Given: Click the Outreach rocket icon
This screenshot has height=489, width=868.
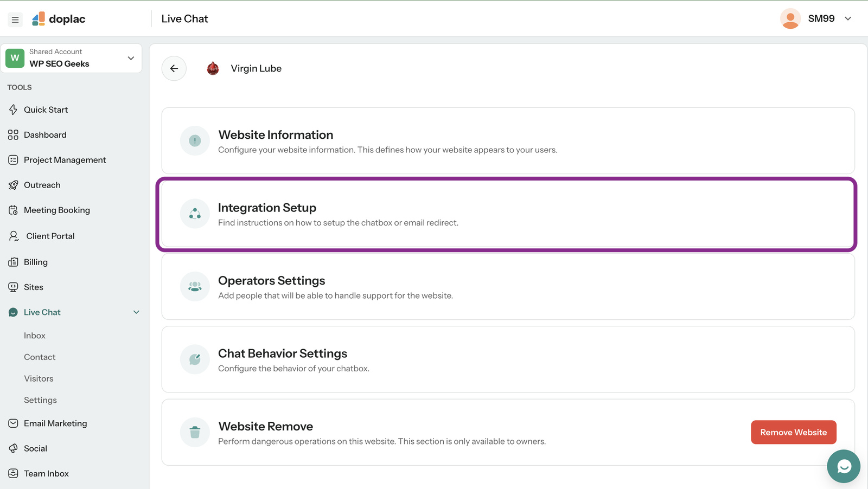Looking at the screenshot, I should point(13,185).
